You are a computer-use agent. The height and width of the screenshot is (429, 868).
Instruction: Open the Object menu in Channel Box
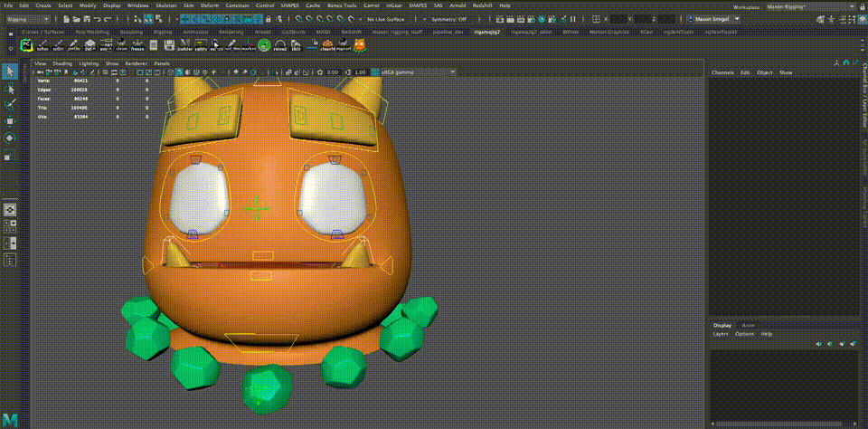(765, 72)
